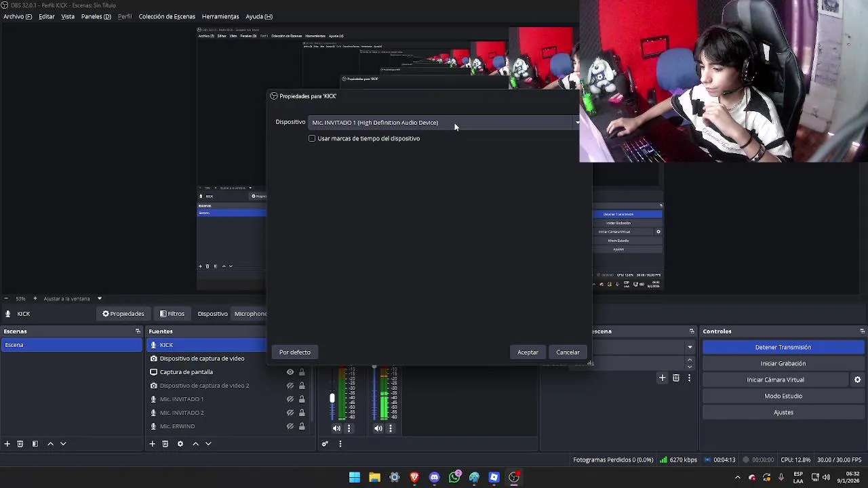Viewport: 868px width, 488px height.
Task: Open options dots for the second mixer channel
Action: pyautogui.click(x=391, y=428)
